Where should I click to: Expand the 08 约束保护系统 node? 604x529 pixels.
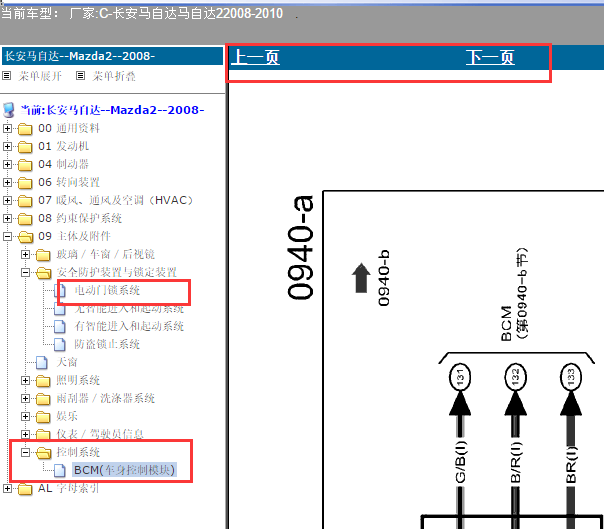point(7,218)
